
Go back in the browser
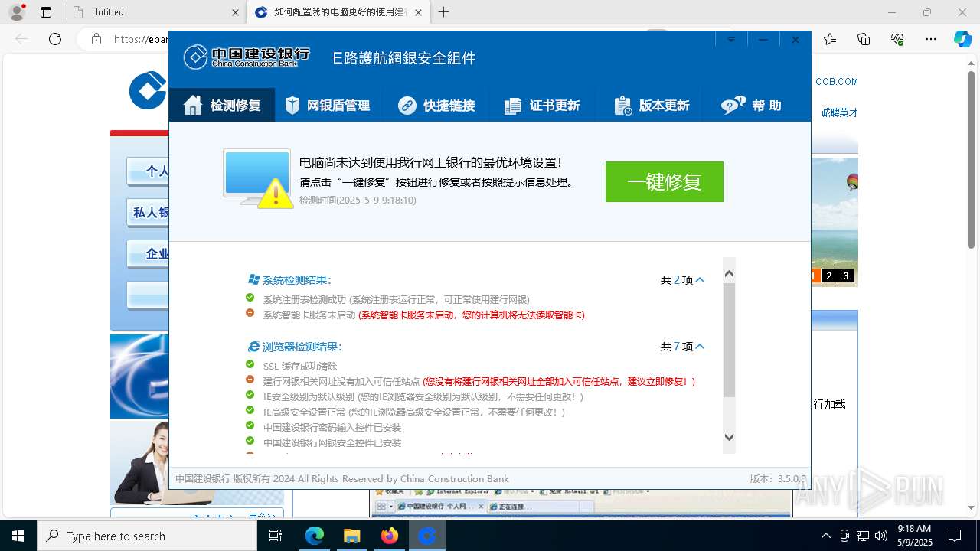tap(21, 39)
